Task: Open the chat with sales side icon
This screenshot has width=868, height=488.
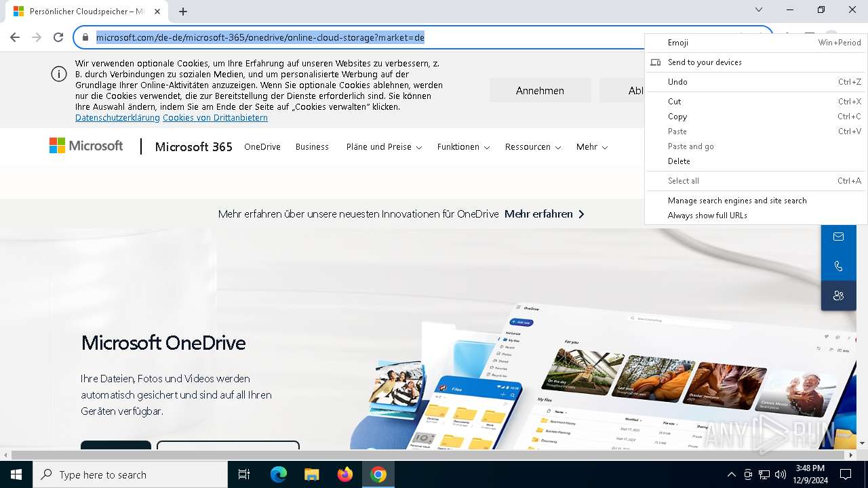Action: (839, 296)
